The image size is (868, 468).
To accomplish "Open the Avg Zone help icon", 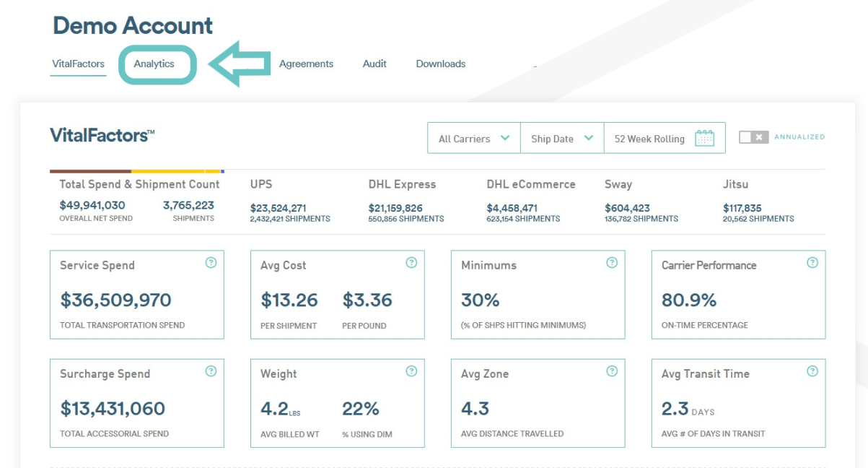I will (612, 371).
